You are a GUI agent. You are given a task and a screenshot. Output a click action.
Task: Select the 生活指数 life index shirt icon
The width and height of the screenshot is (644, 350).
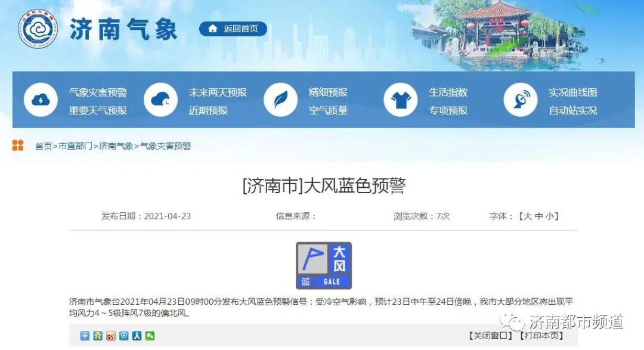[401, 99]
